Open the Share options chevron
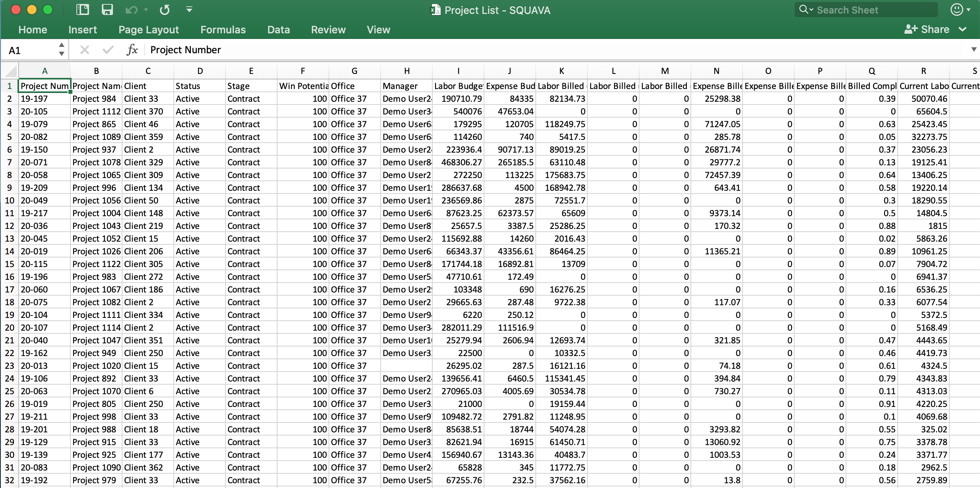This screenshot has height=488, width=980. (963, 29)
